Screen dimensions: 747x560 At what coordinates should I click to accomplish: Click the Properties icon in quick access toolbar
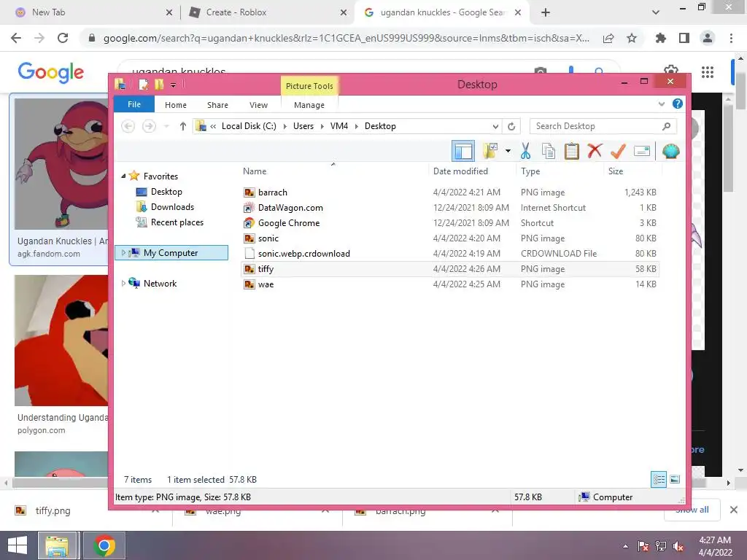[143, 85]
